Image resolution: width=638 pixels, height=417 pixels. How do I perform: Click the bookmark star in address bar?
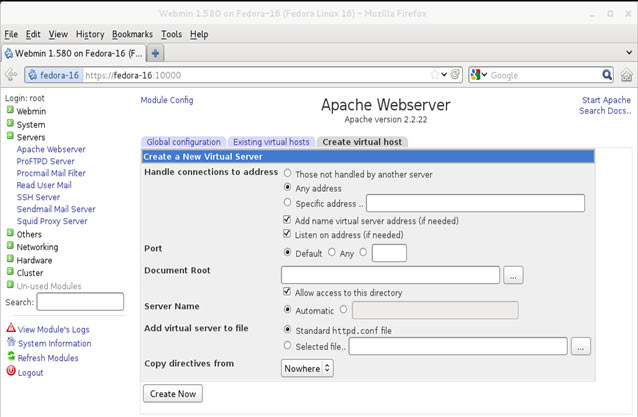(x=435, y=74)
